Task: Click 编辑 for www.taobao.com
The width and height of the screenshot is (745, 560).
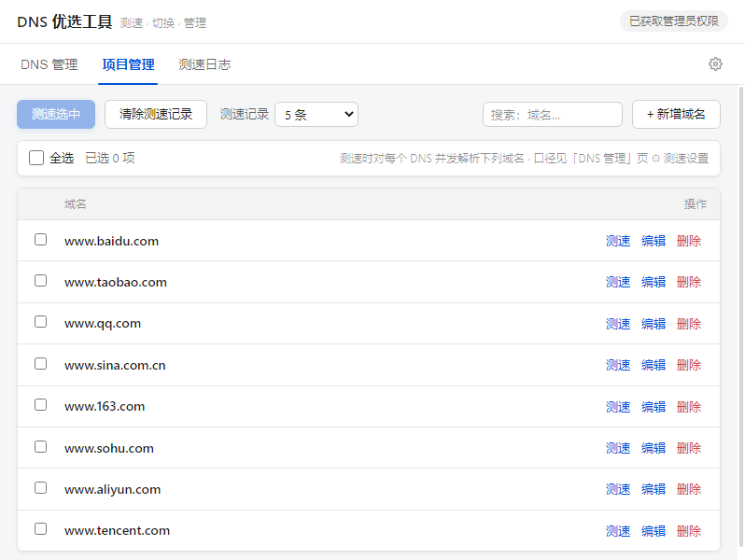Action: coord(654,282)
